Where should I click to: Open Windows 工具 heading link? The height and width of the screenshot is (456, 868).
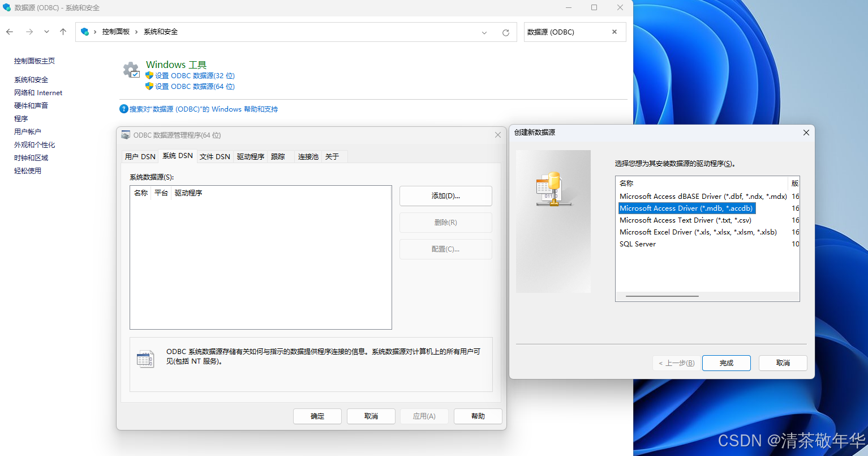pyautogui.click(x=176, y=65)
